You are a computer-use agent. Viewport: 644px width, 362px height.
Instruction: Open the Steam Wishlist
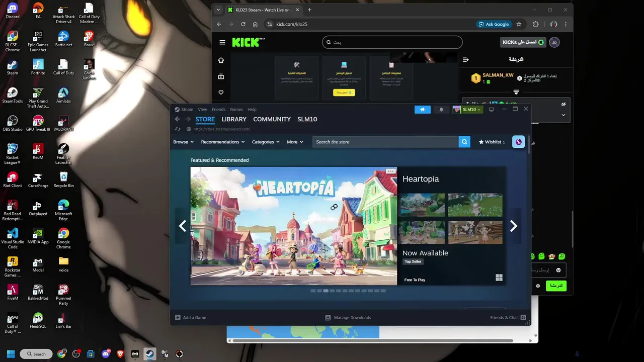[492, 142]
